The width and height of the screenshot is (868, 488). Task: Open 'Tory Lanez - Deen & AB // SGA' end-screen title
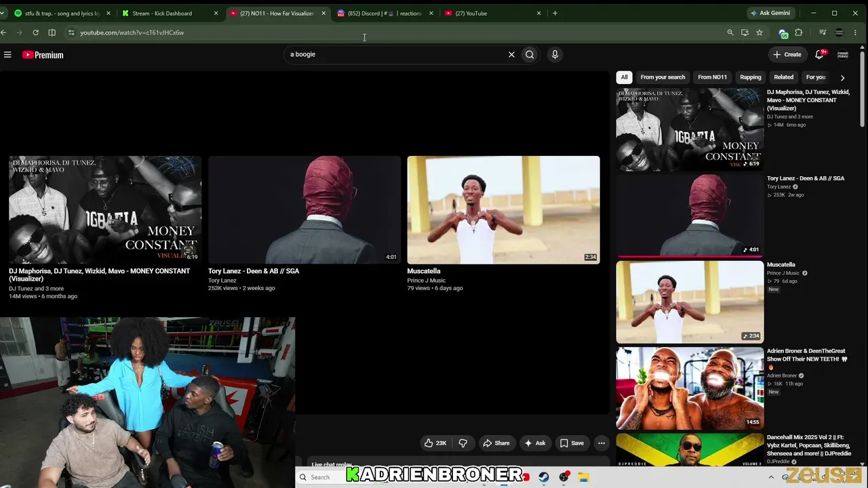(x=254, y=271)
